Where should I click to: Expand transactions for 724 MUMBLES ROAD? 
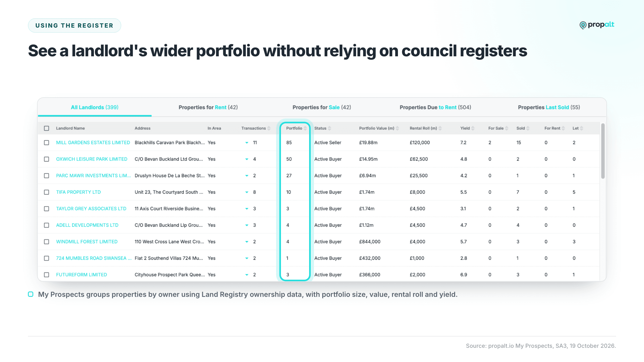click(247, 258)
